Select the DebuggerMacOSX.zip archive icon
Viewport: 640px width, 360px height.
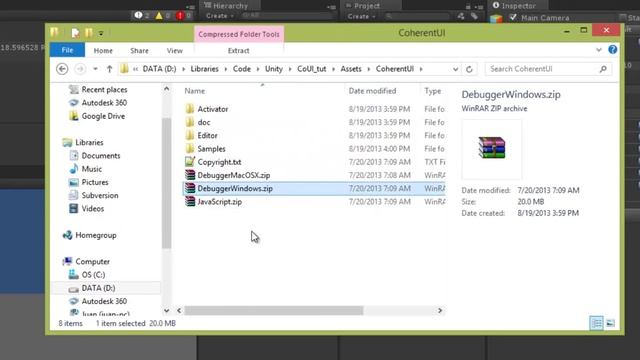(x=190, y=175)
